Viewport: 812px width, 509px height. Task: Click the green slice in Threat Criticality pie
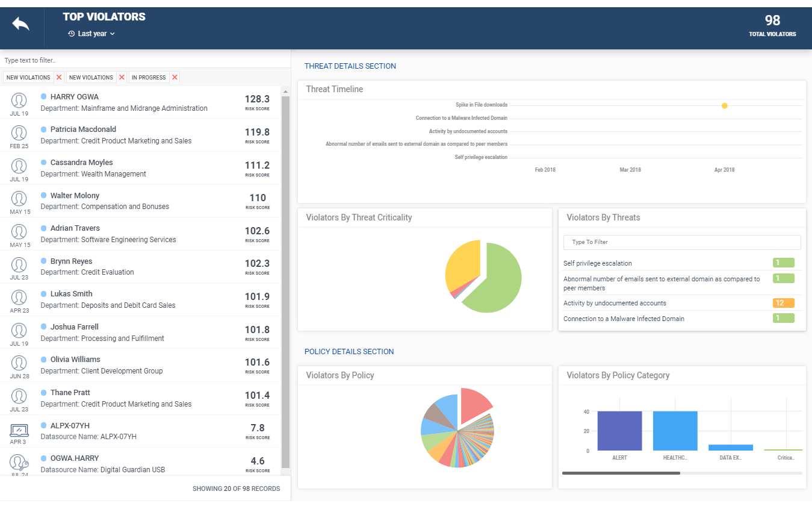[x=497, y=278]
